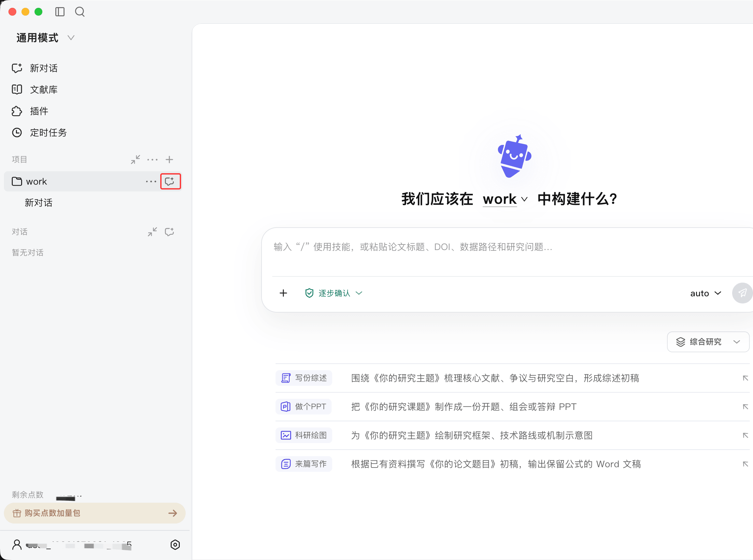
Task: Open user account profile icon
Action: click(17, 545)
